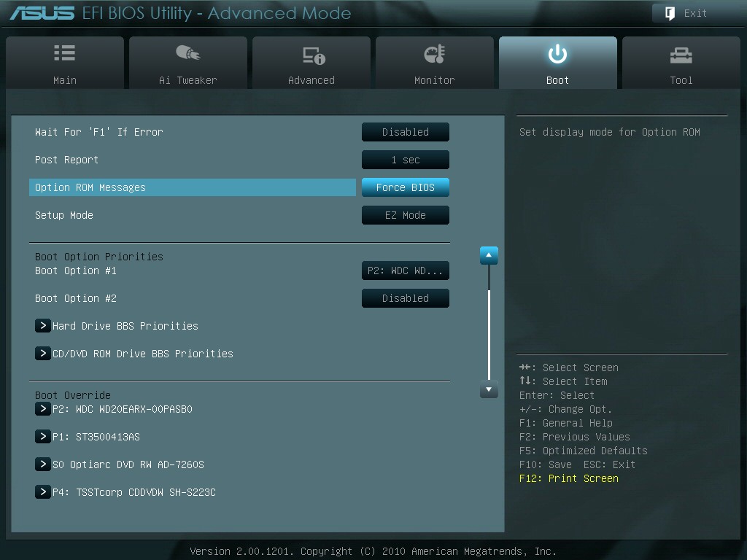Click arrow icon beside P4: TSSTcorp CDDVDW
747x560 pixels.
(43, 492)
